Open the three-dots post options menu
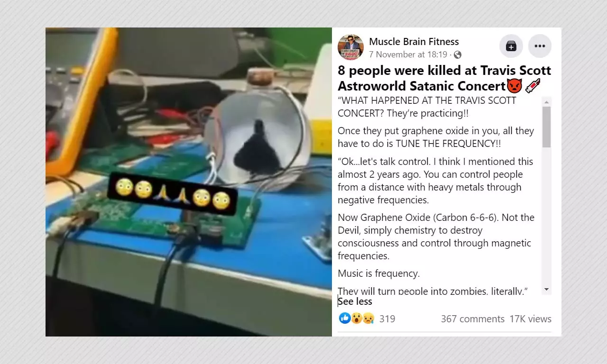The width and height of the screenshot is (607, 364). 540,46
